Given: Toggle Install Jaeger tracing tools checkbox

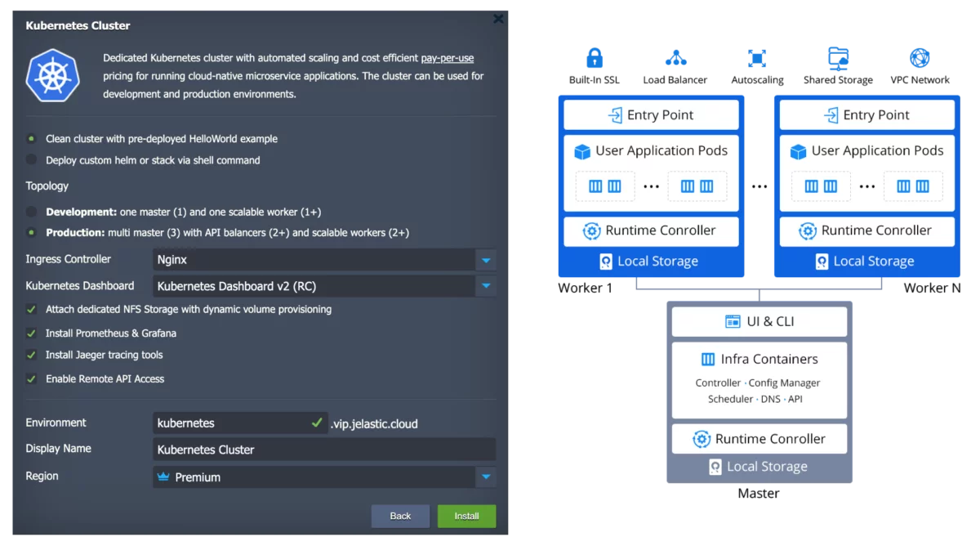Looking at the screenshot, I should (x=32, y=355).
